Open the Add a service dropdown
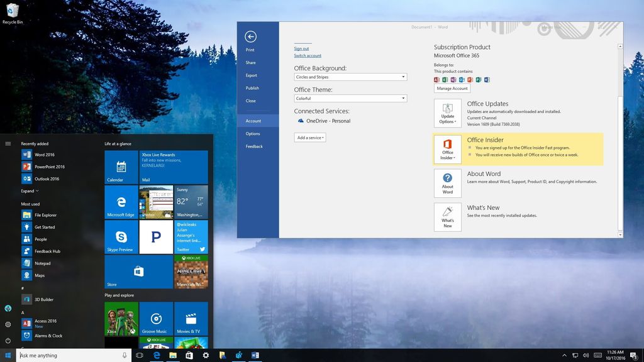Screen dimensions: 644x362 (x=309, y=137)
